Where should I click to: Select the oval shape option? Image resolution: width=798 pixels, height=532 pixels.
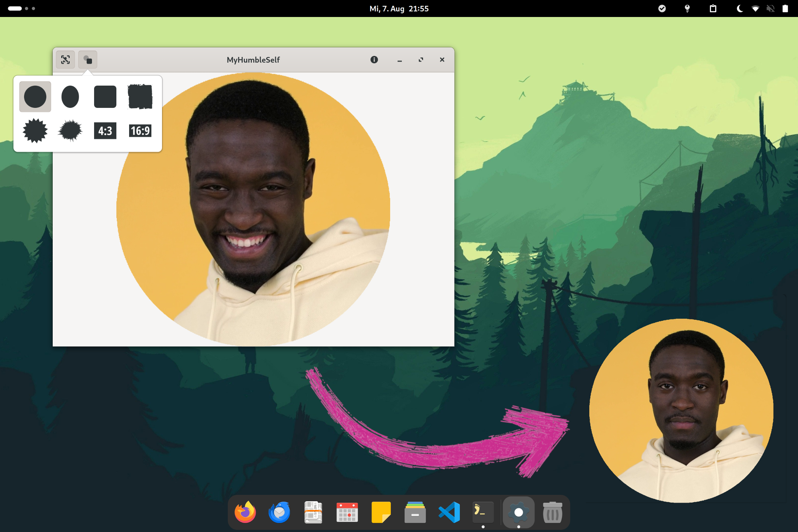pos(70,97)
